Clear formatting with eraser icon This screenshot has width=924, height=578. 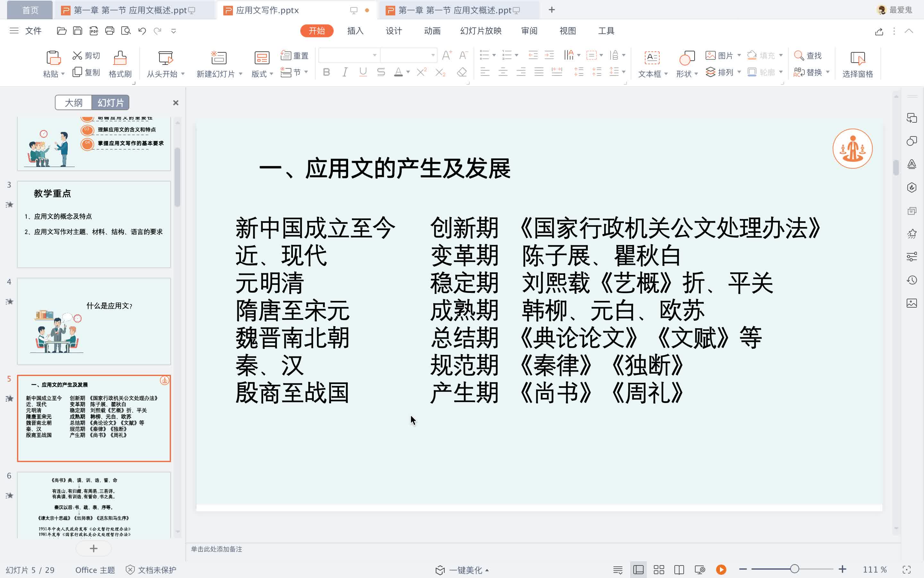pyautogui.click(x=462, y=72)
